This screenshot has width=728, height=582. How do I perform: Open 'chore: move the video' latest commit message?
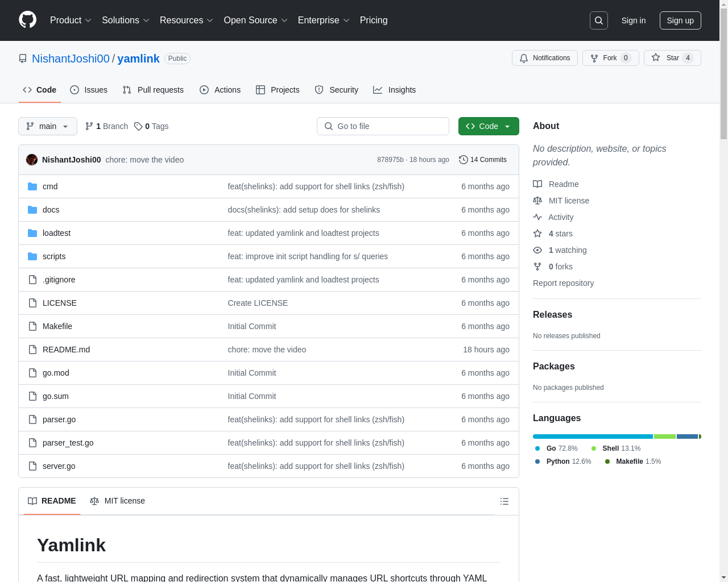click(x=144, y=160)
